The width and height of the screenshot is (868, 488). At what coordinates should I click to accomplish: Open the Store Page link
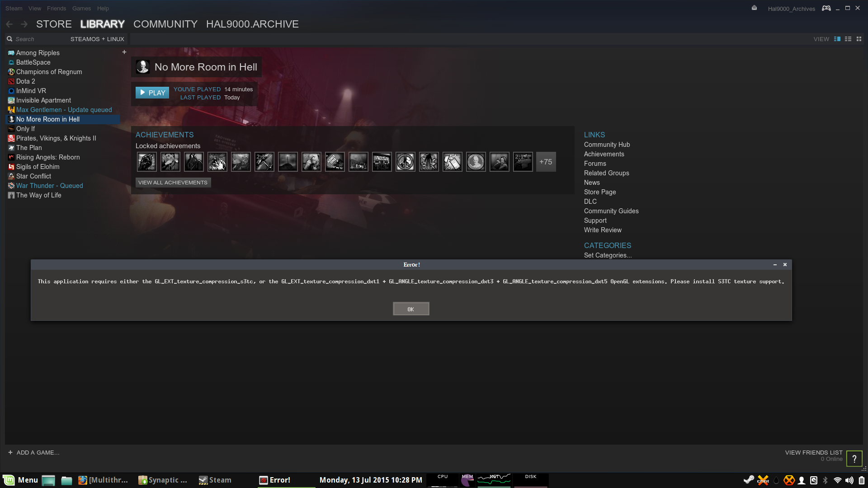click(x=600, y=192)
